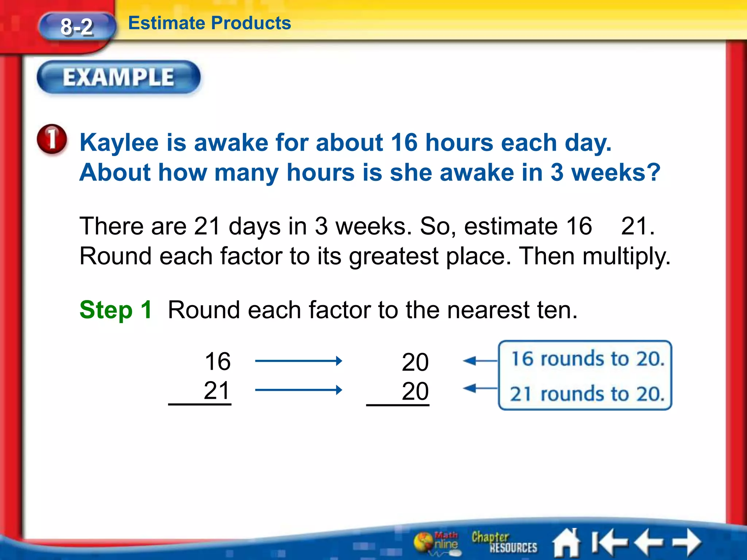747x560 pixels.
Task: Click the callout text '16 rounds to 20.'
Action: (587, 359)
